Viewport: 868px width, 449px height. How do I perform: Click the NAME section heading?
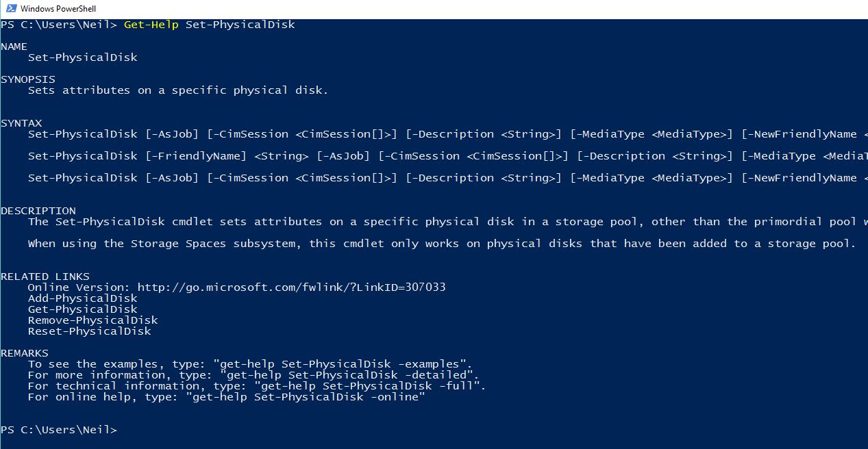14,47
